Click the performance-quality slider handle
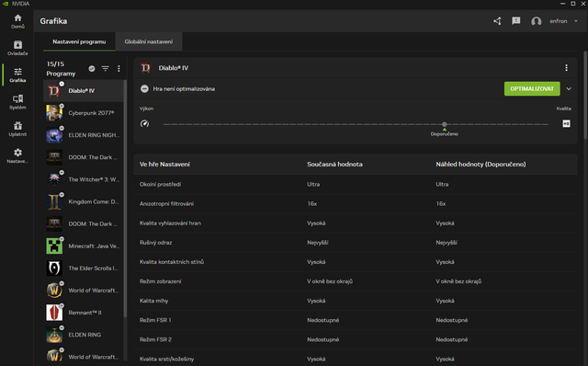The height and width of the screenshot is (366, 588). point(445,124)
